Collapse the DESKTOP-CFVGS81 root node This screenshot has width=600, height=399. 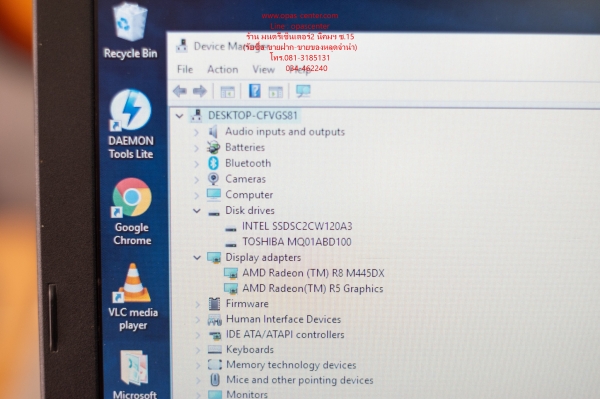[179, 116]
